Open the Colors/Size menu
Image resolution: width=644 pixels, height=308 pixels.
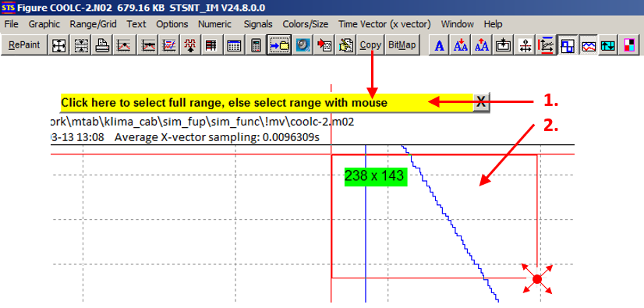click(305, 24)
